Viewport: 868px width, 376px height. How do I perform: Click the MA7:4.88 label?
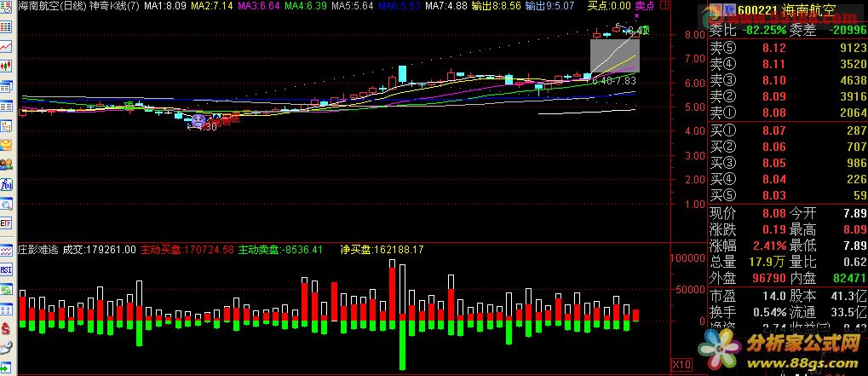pyautogui.click(x=447, y=6)
